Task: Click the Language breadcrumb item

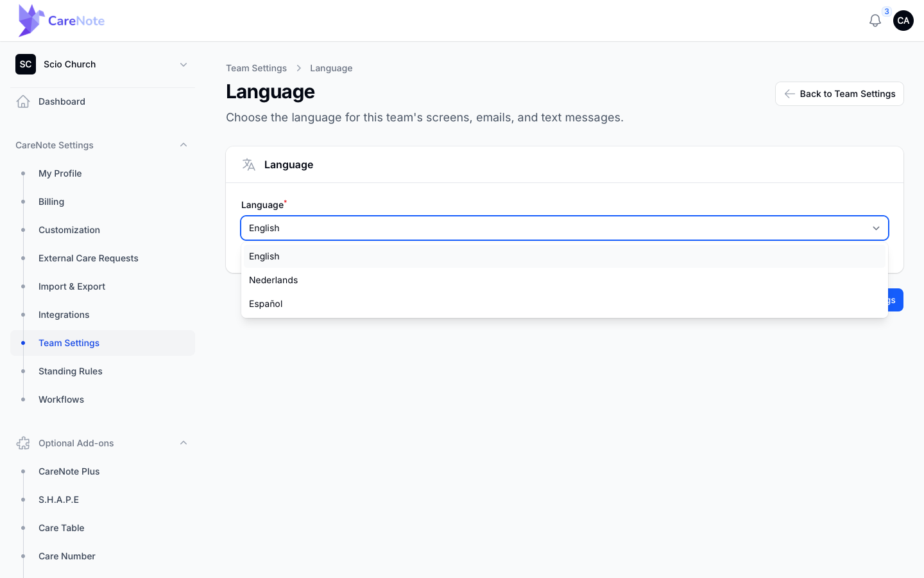Action: click(331, 68)
